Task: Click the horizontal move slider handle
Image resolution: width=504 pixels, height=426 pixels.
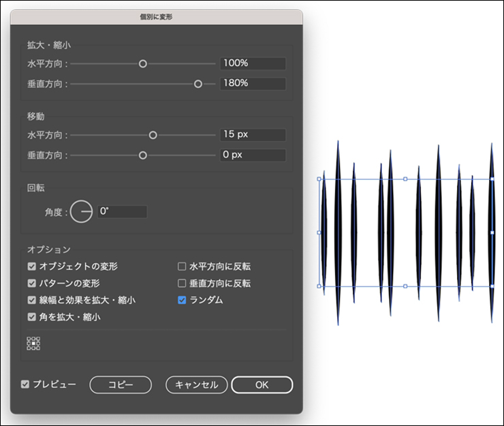Action: pyautogui.click(x=153, y=135)
